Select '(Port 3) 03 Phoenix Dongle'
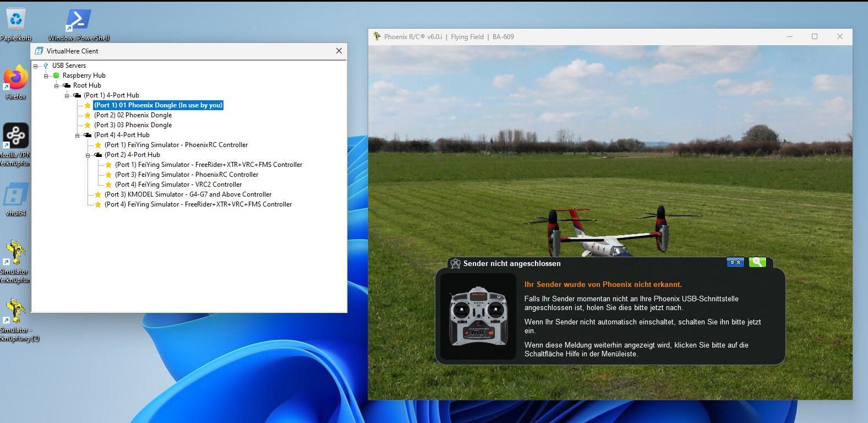The height and width of the screenshot is (423, 868). coord(133,125)
